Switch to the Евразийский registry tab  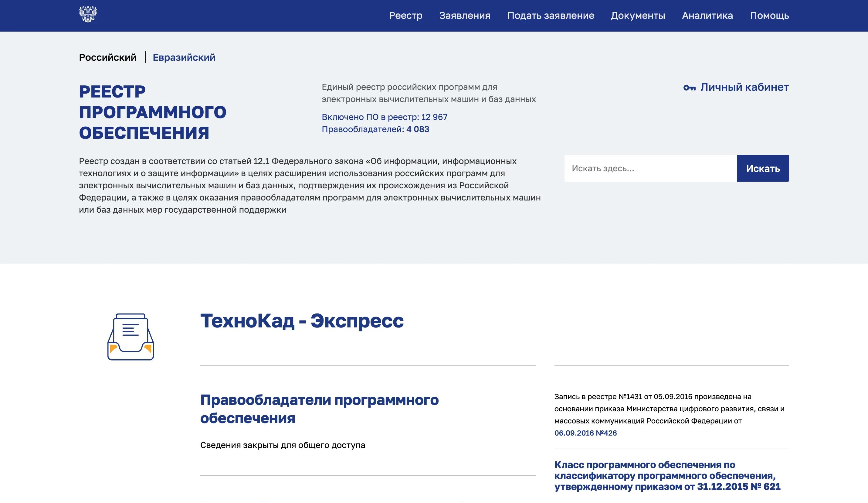pyautogui.click(x=184, y=57)
